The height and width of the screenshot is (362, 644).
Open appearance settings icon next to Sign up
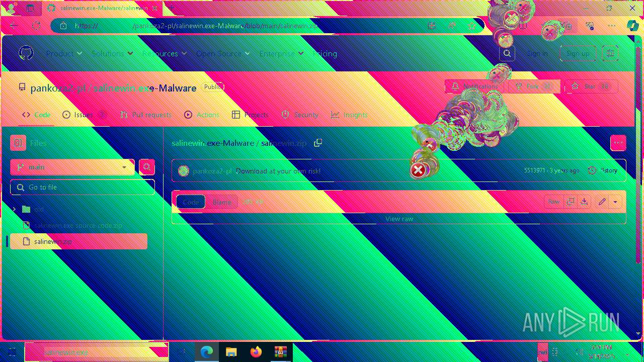(610, 53)
